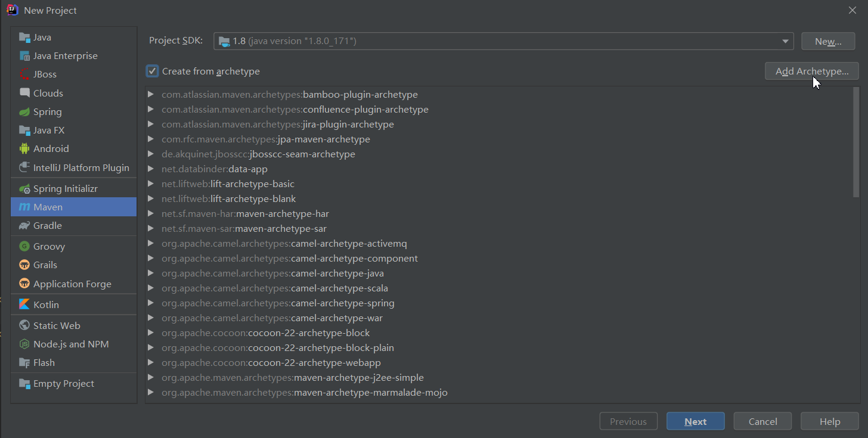
Task: Expand jira-plugin-archetype node
Action: (x=151, y=124)
